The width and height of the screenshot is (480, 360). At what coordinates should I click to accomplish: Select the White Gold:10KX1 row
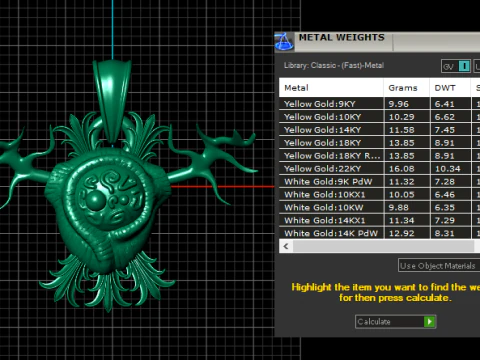click(379, 195)
